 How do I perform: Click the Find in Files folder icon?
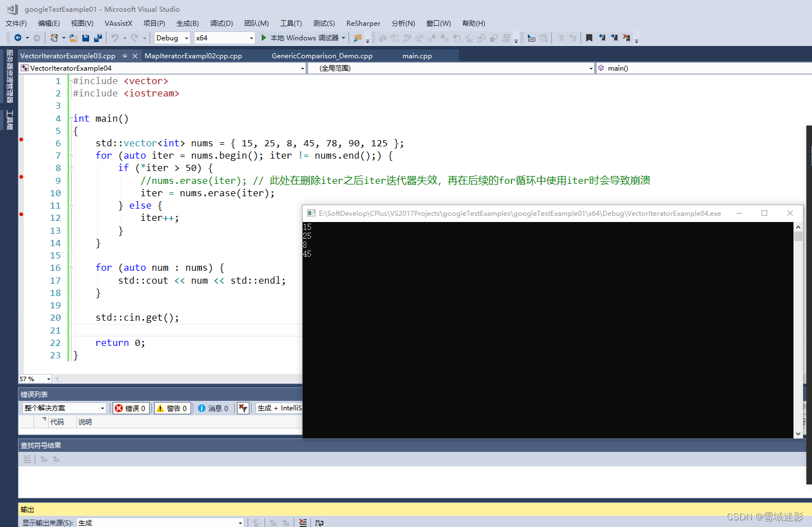[x=358, y=38]
